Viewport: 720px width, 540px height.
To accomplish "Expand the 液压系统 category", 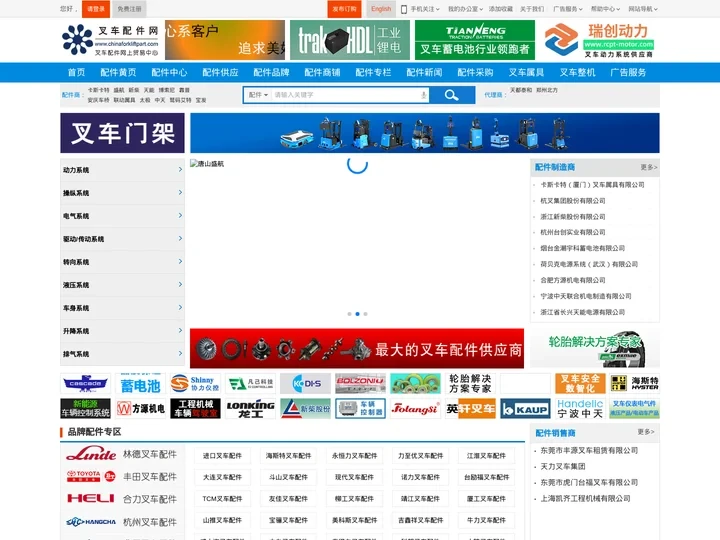I will click(x=123, y=285).
